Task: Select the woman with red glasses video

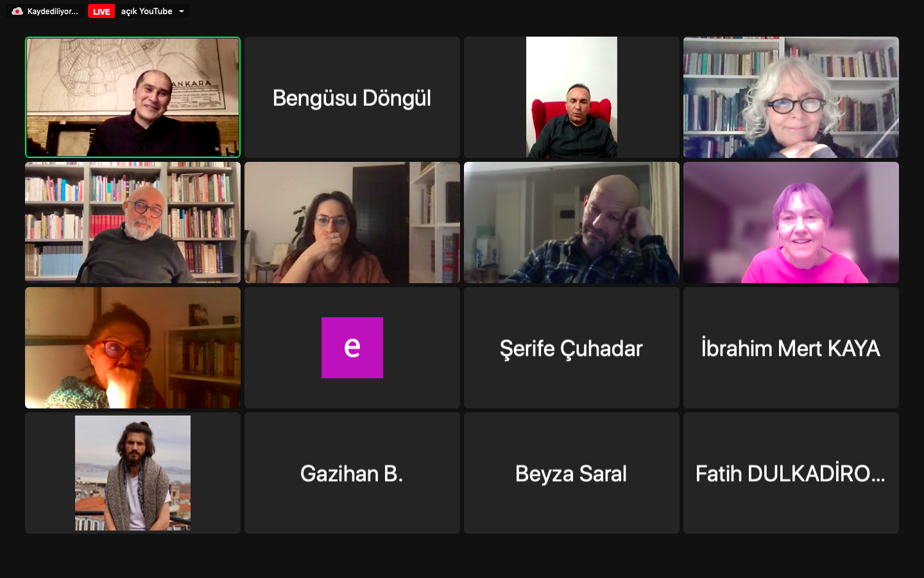Action: (133, 347)
